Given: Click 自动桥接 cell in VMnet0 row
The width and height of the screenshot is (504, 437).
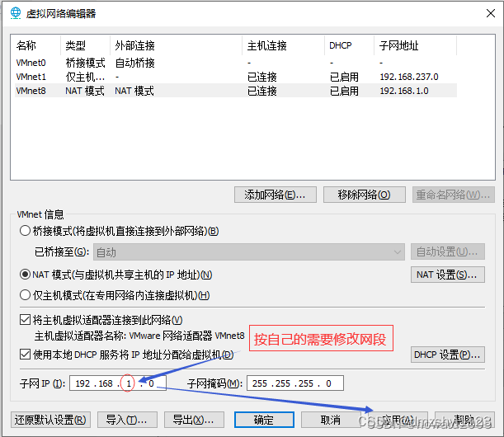Looking at the screenshot, I should (135, 63).
